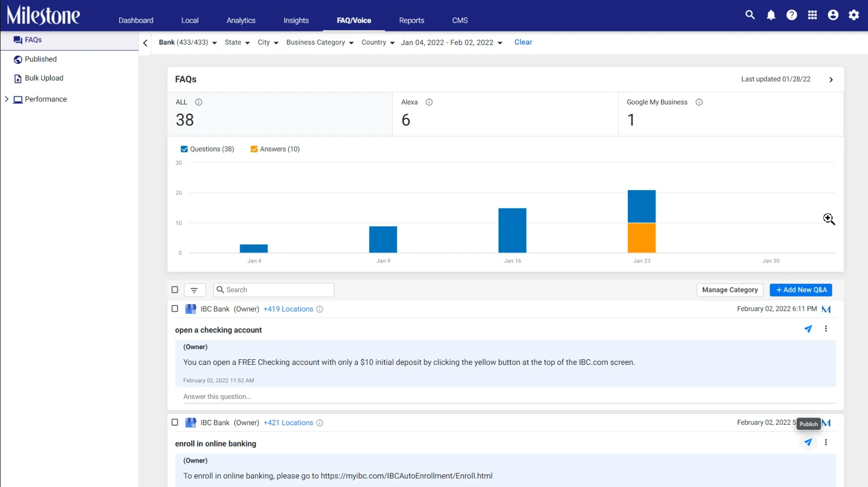Viewport: 868px width, 487px height.
Task: Open Bulk Upload in the sidebar
Action: [44, 78]
